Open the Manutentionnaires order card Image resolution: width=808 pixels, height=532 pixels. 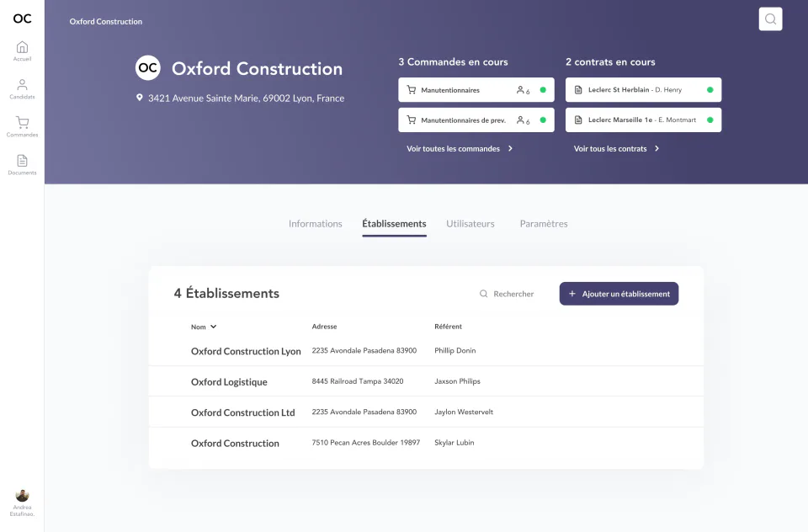[x=476, y=90]
